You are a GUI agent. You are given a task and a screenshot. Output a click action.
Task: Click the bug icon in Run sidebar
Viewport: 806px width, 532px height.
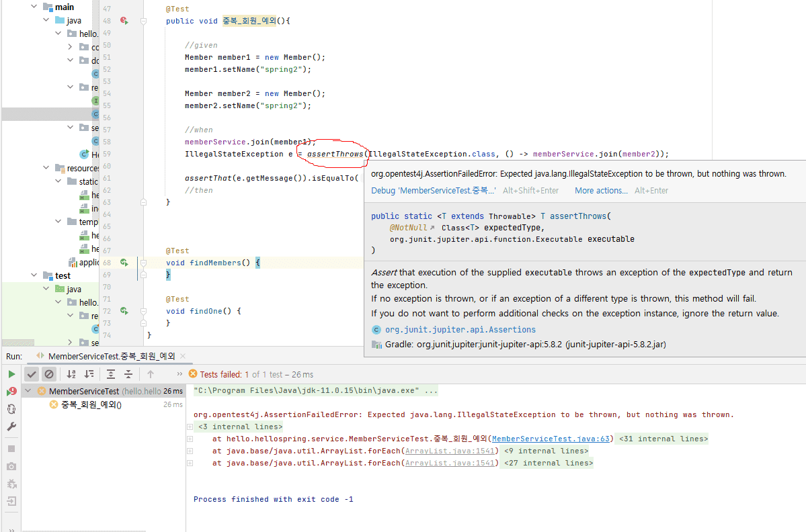(x=11, y=484)
